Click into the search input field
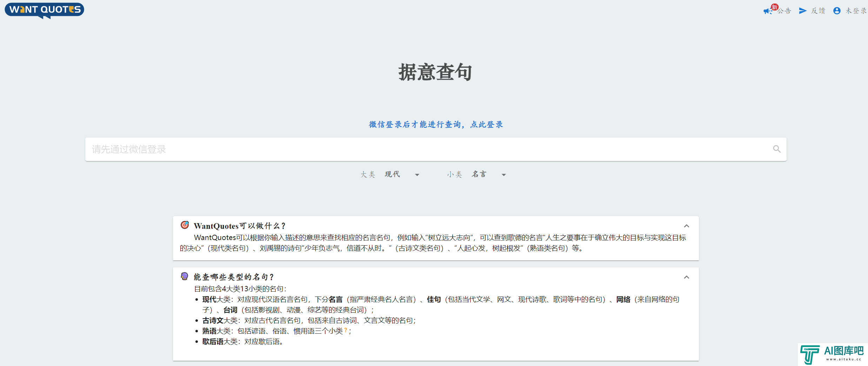 click(429, 149)
